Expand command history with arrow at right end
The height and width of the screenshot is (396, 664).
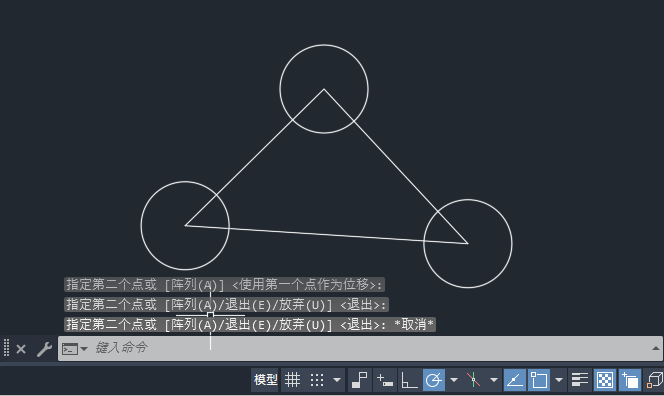656,348
